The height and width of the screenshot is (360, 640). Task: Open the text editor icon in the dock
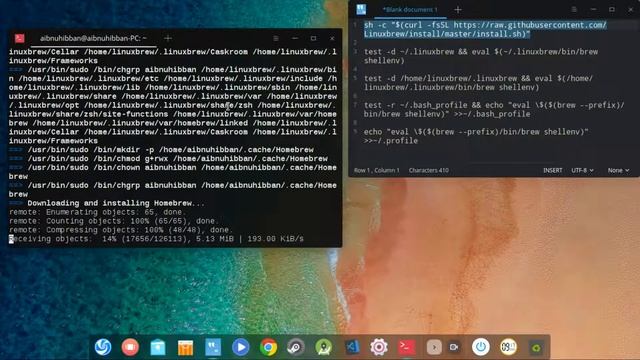(213, 347)
